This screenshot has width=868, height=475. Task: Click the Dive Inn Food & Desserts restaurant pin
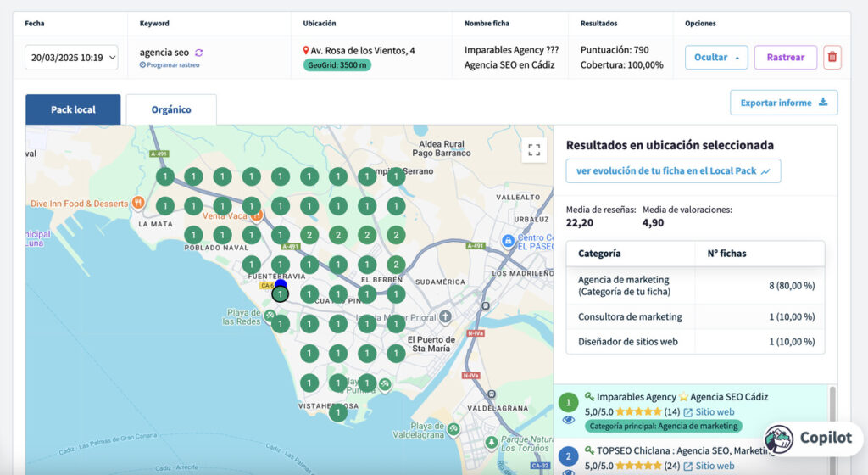click(138, 203)
